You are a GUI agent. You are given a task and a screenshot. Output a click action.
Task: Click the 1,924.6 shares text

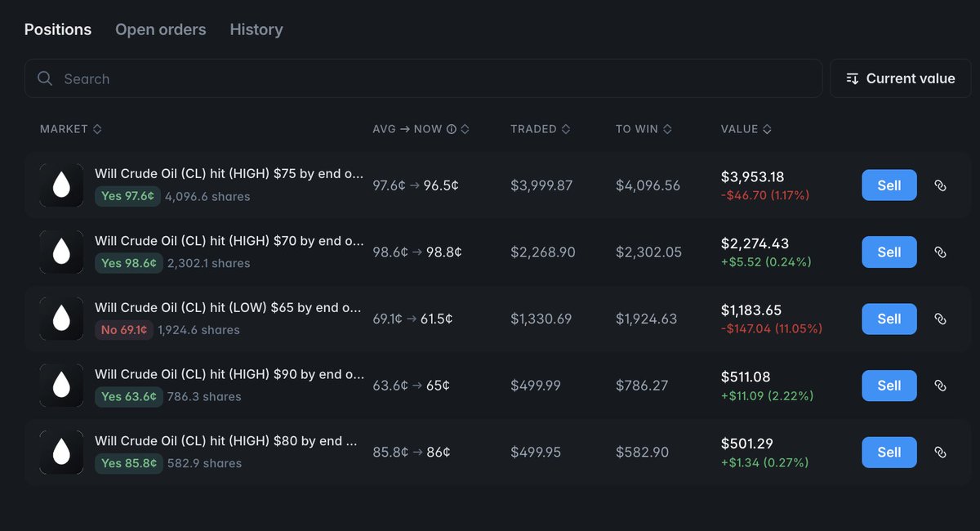[198, 330]
